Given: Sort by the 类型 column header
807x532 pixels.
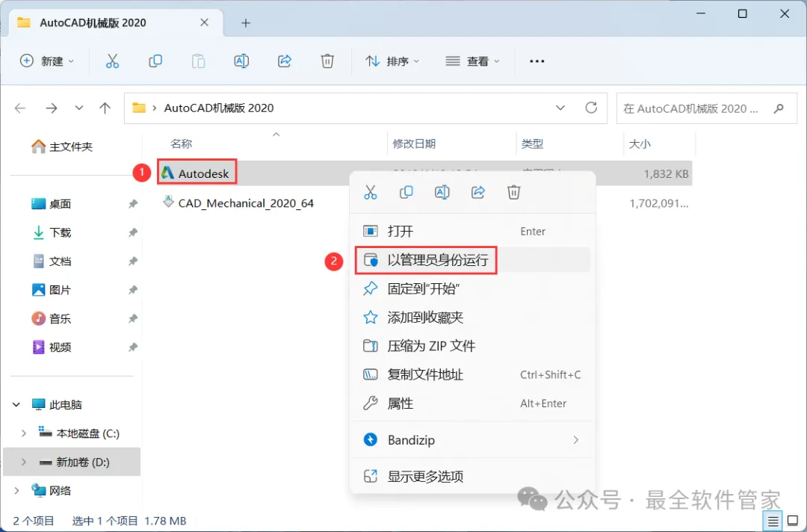Looking at the screenshot, I should 532,144.
